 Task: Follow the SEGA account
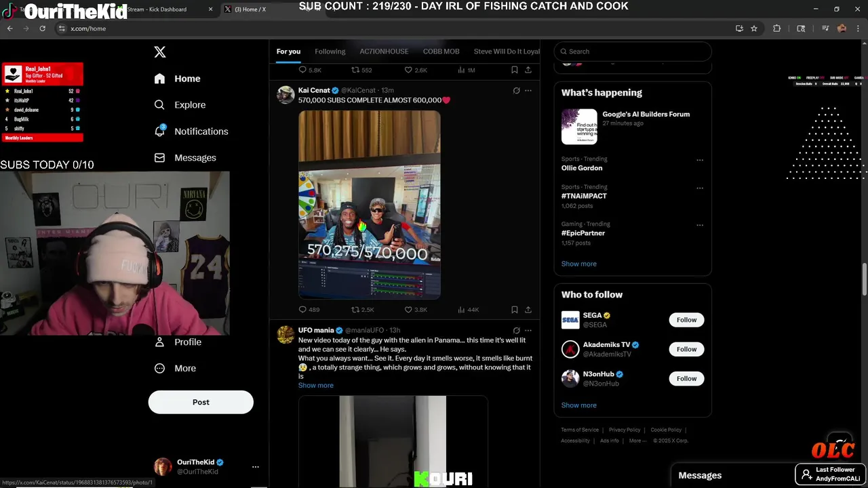coord(686,320)
